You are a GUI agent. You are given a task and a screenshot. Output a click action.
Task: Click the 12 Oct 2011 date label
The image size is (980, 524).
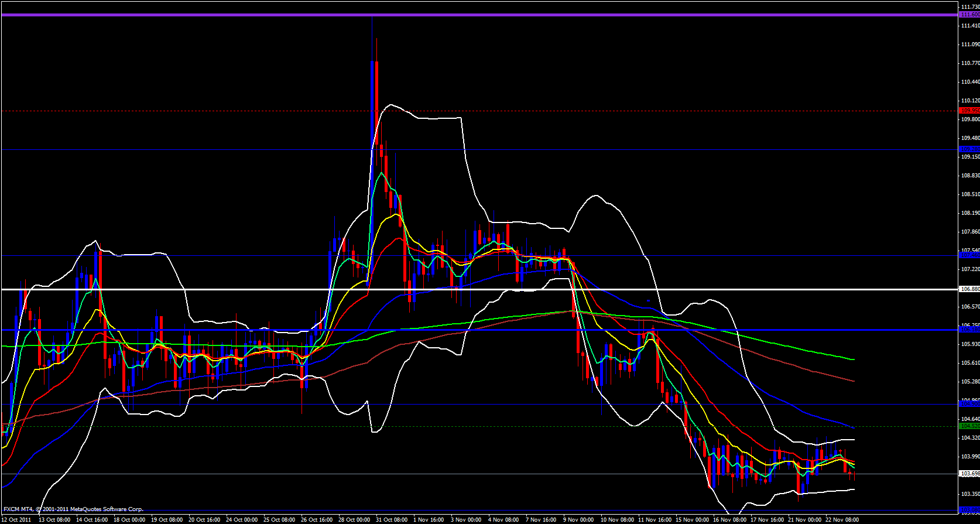[x=16, y=519]
